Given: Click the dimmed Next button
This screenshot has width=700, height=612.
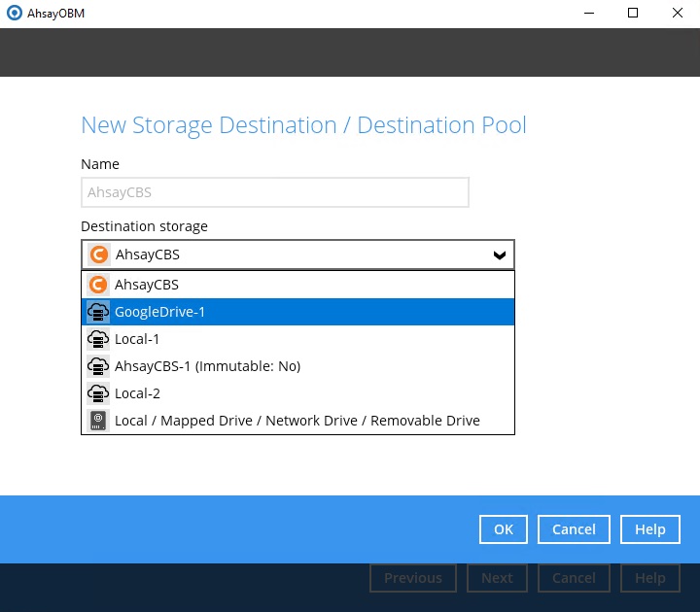Looking at the screenshot, I should tap(497, 578).
